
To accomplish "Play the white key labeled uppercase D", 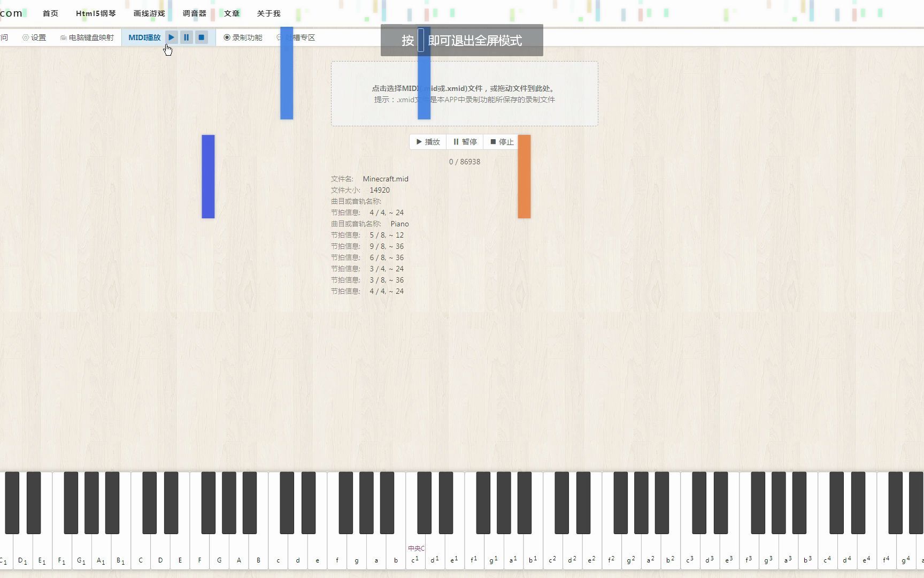I will 160,551.
